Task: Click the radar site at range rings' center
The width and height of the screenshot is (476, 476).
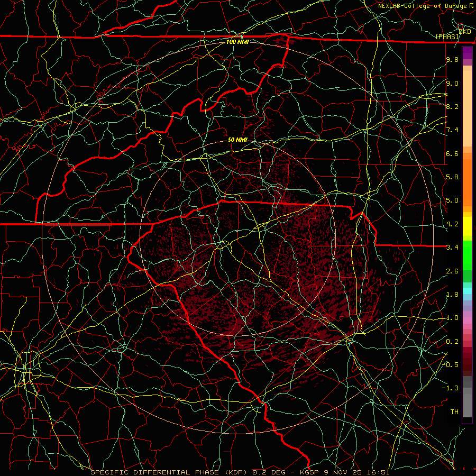Action: [237, 238]
